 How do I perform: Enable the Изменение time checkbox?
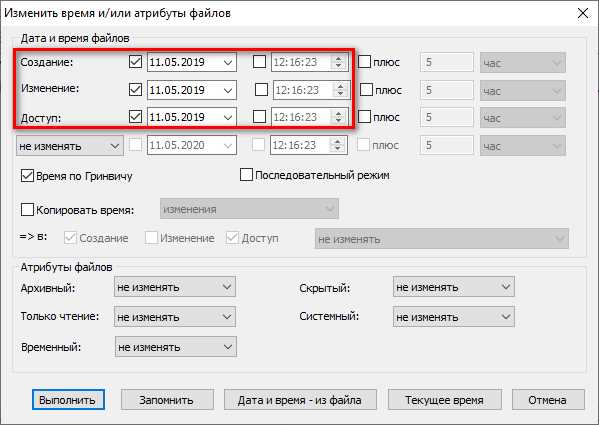click(261, 90)
